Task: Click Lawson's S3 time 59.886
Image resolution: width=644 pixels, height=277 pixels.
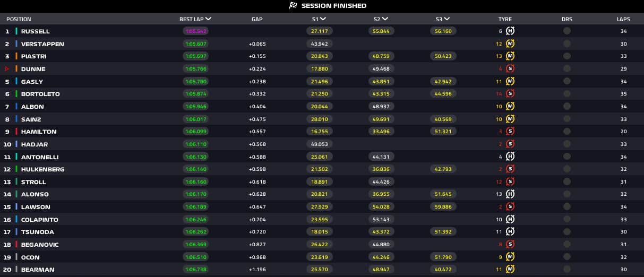Action: click(x=442, y=207)
